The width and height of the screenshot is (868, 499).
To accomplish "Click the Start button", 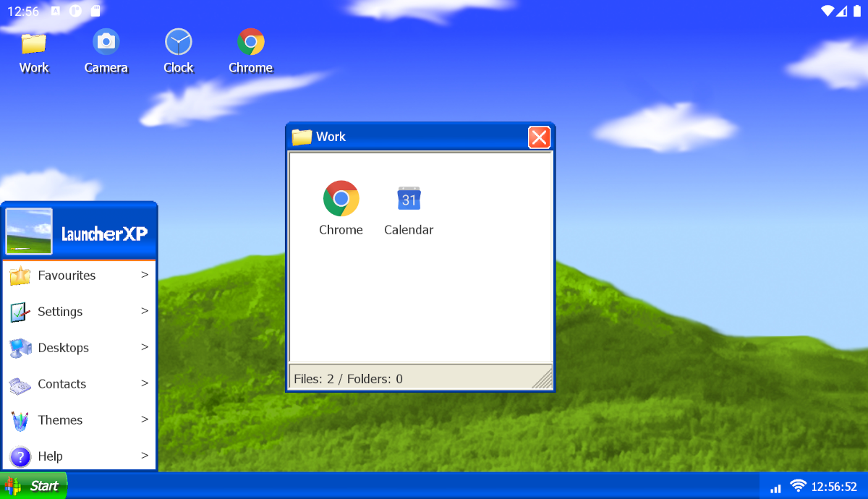I will (x=33, y=486).
